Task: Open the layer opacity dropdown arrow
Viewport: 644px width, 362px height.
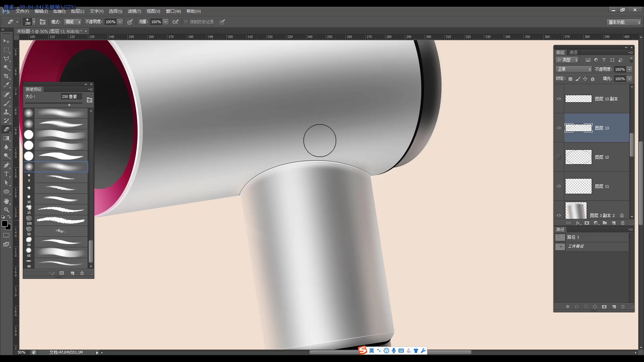Action: [630, 69]
